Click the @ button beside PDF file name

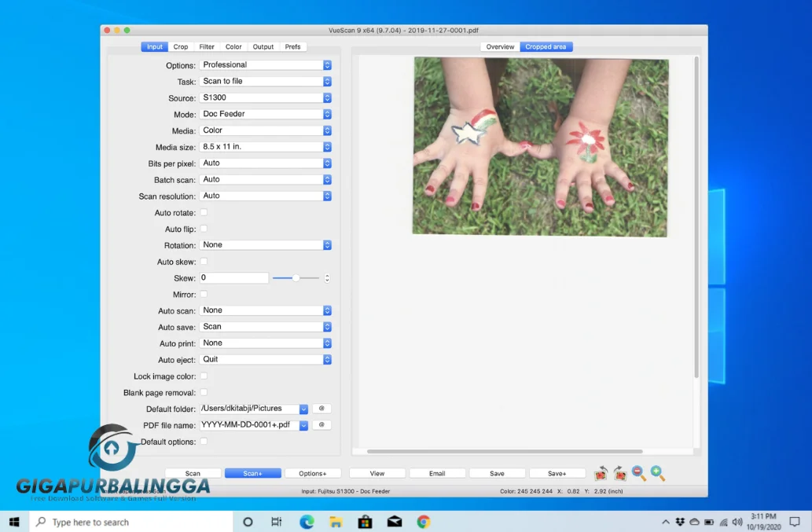tap(321, 425)
